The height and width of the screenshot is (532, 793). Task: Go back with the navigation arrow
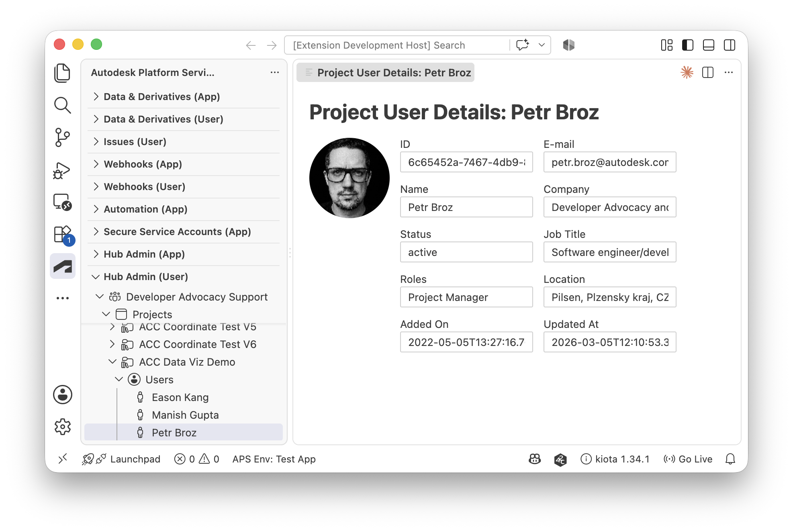click(251, 45)
